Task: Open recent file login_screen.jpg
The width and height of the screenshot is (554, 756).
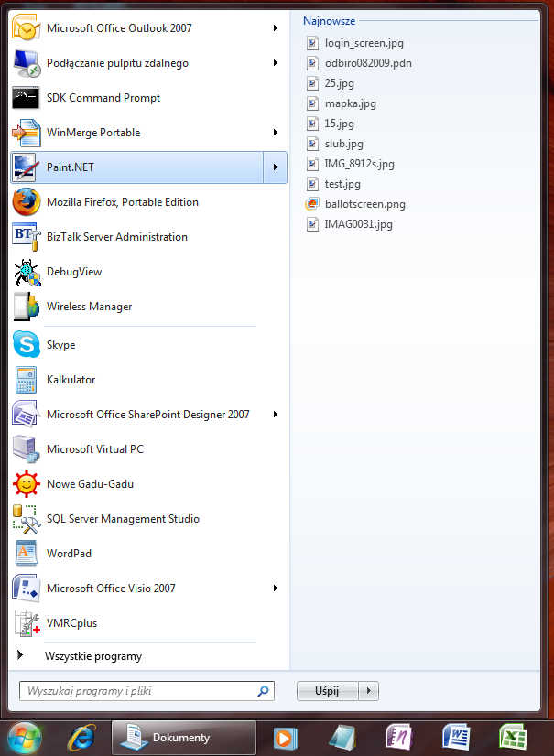Action: [x=355, y=43]
